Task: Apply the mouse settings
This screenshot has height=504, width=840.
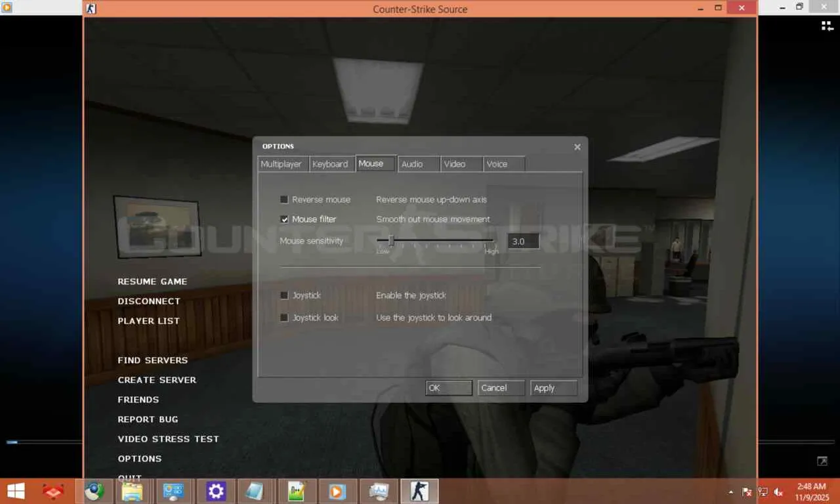Action: click(555, 388)
